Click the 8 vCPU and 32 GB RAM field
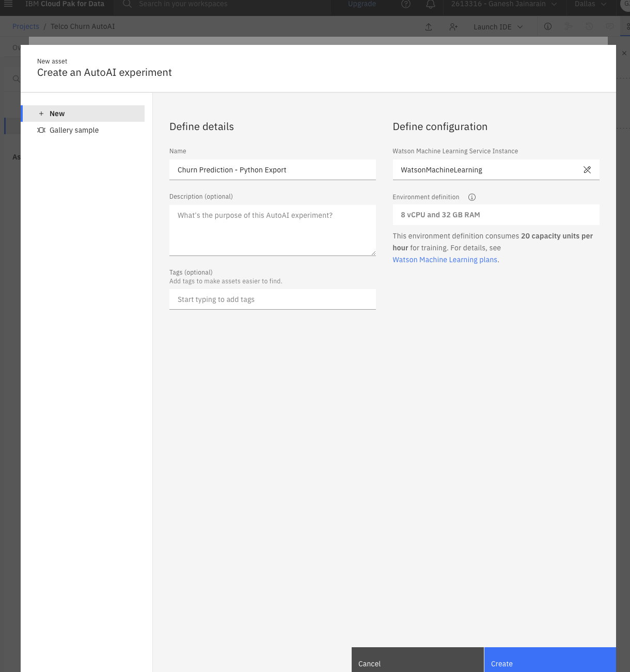Image resolution: width=630 pixels, height=672 pixels. 496,215
